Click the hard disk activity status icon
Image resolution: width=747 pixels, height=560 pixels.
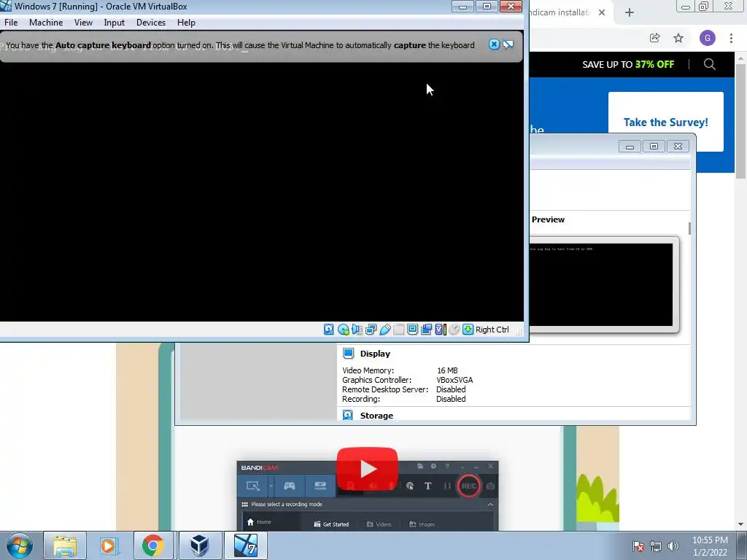point(329,330)
